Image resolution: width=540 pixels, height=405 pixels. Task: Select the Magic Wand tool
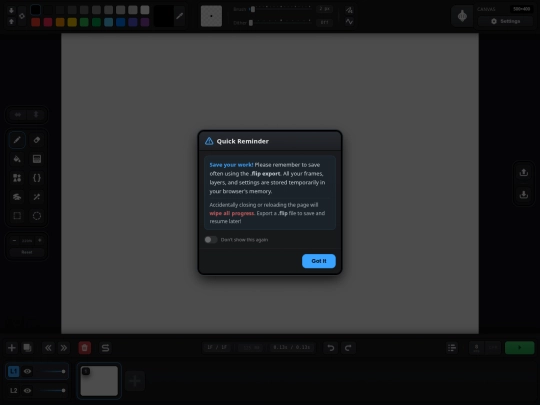pos(37,197)
